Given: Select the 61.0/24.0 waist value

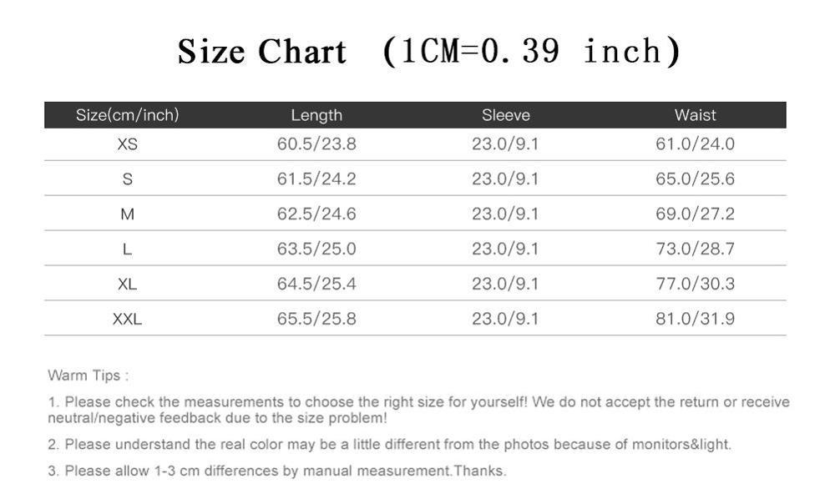Looking at the screenshot, I should [x=695, y=144].
